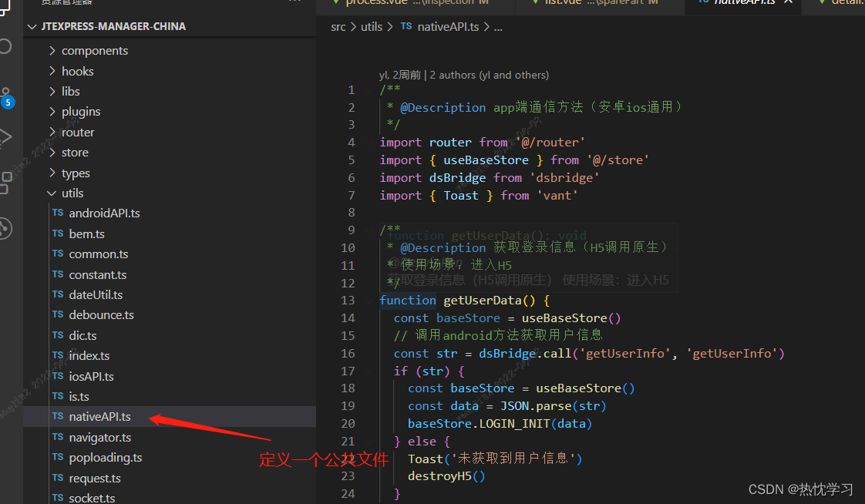The image size is (865, 504).
Task: Click the TS icon beside common.ts
Action: pos(58,254)
